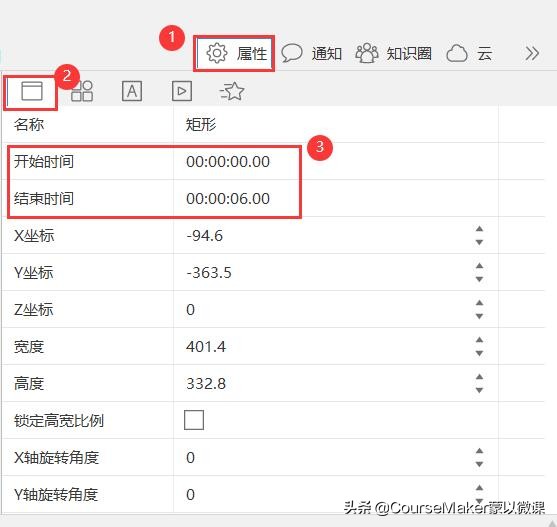The image size is (557, 527).
Task: Click the 名称 label
Action: 29,125
